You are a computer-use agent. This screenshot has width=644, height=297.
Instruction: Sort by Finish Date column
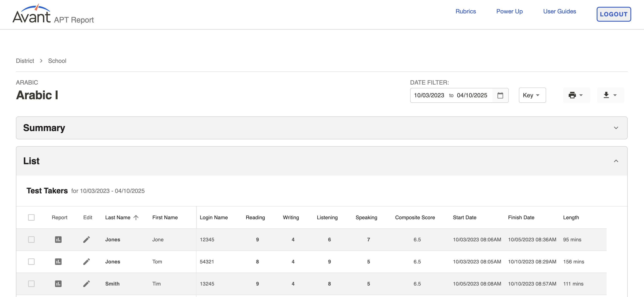pos(521,218)
